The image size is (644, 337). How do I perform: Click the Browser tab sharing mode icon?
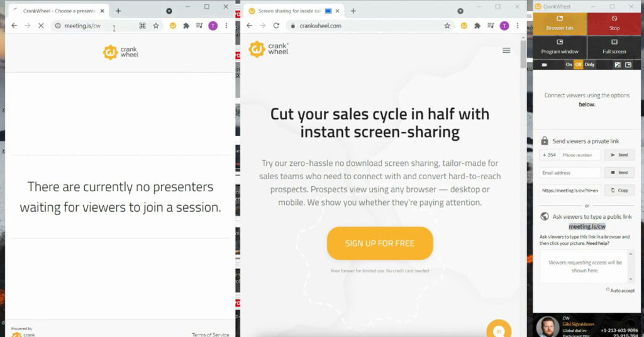click(x=560, y=19)
